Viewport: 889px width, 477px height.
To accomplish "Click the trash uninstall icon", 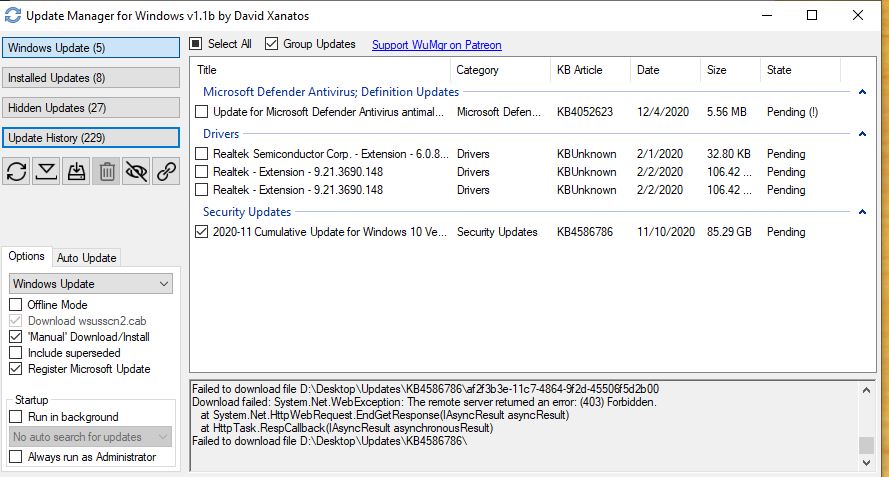I will pyautogui.click(x=106, y=171).
